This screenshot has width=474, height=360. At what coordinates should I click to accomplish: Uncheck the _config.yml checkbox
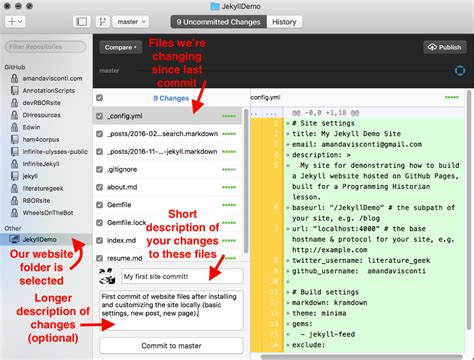[99, 116]
